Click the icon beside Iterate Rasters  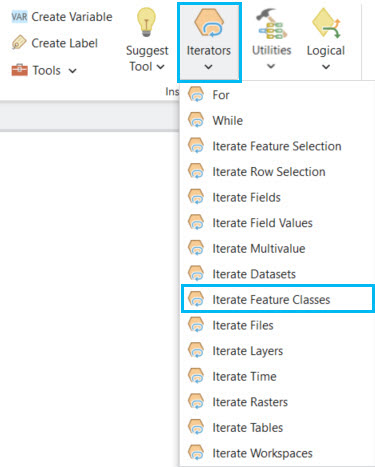point(196,402)
